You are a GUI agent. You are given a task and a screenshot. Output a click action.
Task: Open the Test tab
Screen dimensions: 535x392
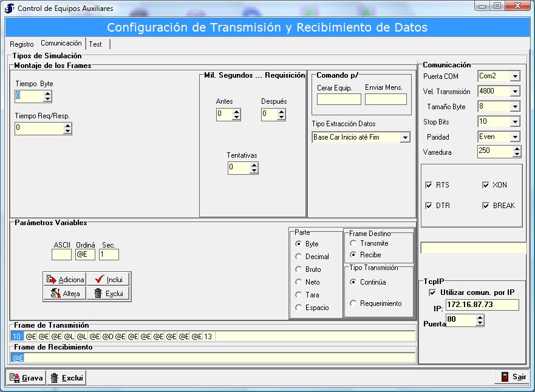click(x=95, y=44)
